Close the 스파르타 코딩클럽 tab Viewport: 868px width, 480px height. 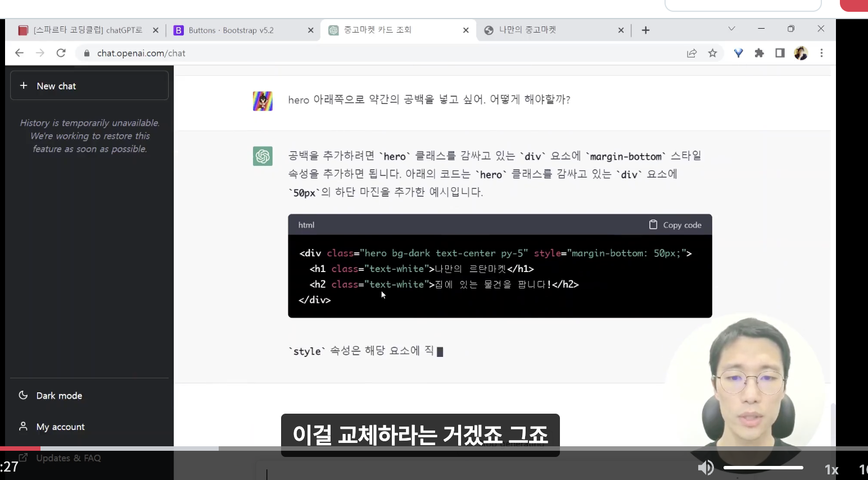156,30
